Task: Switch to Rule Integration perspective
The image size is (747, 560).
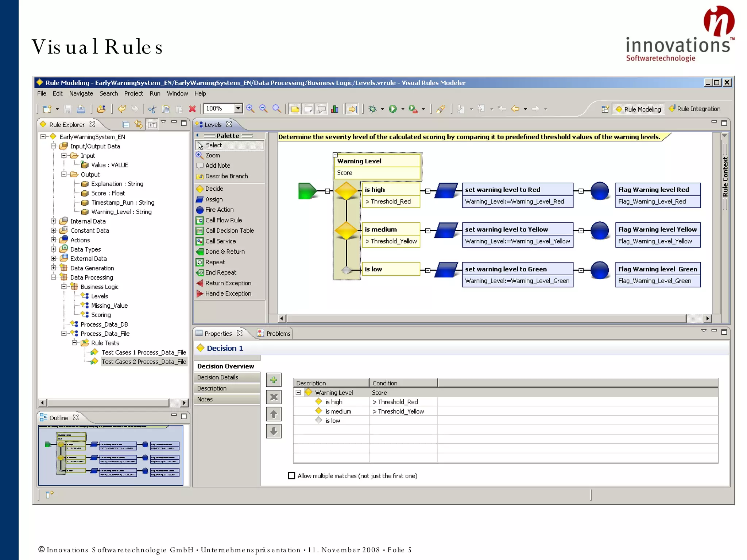Action: [695, 109]
